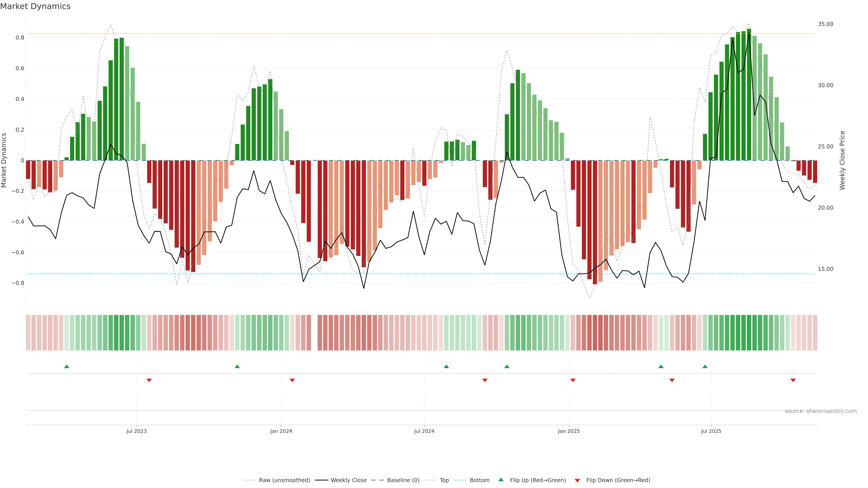Click the leftmost red Flip Down triangle marker

(149, 380)
